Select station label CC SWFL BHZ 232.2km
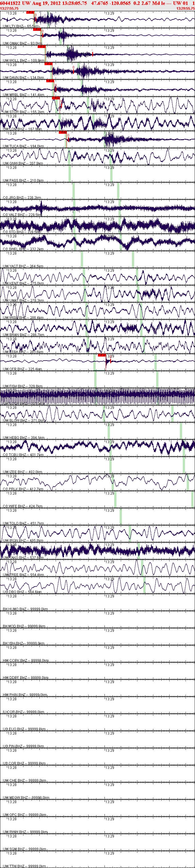This screenshot has width=195, height=868. pyautogui.click(x=23, y=249)
